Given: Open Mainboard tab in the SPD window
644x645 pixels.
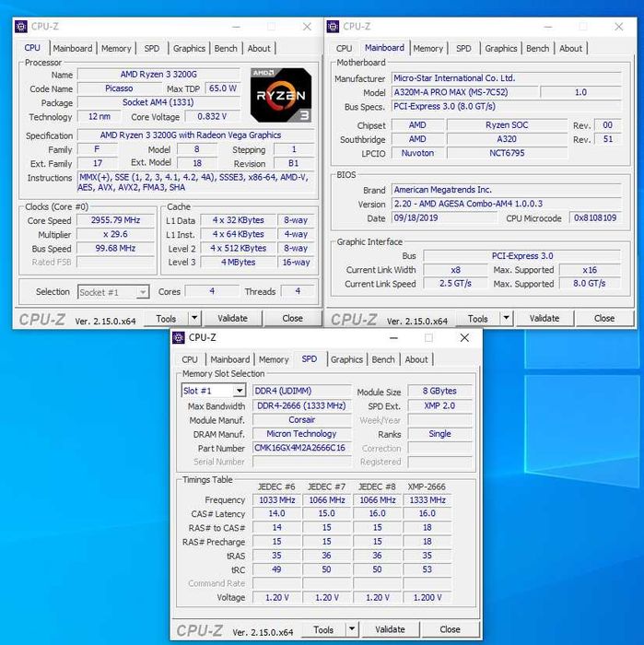Looking at the screenshot, I should pyautogui.click(x=230, y=359).
